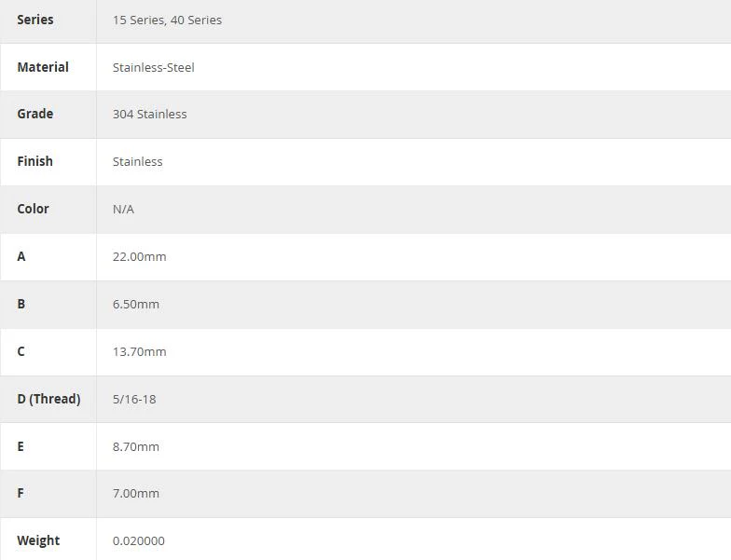Image resolution: width=731 pixels, height=560 pixels.
Task: Click the 7.00mm value for F
Action: (x=136, y=494)
